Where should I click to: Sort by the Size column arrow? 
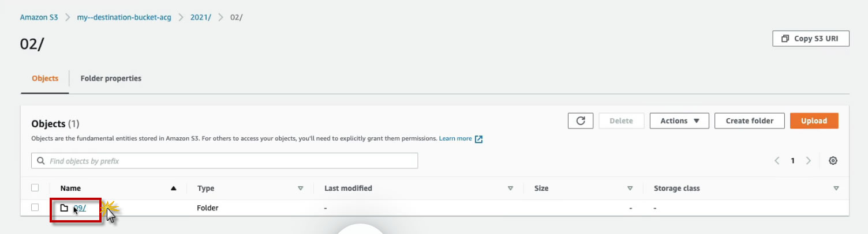coord(630,188)
